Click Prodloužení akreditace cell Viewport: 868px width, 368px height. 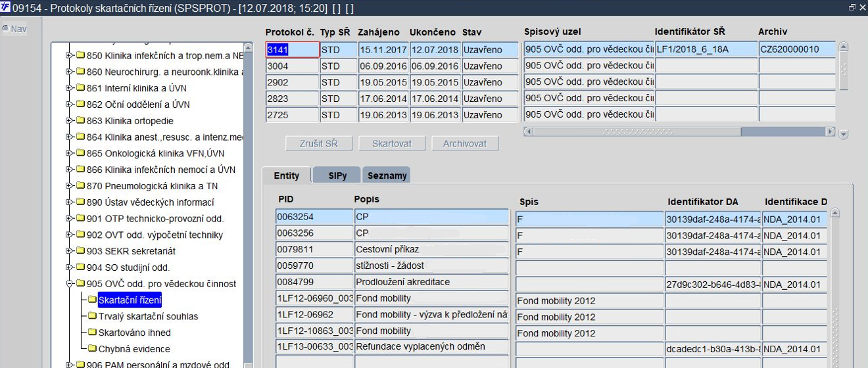(431, 282)
